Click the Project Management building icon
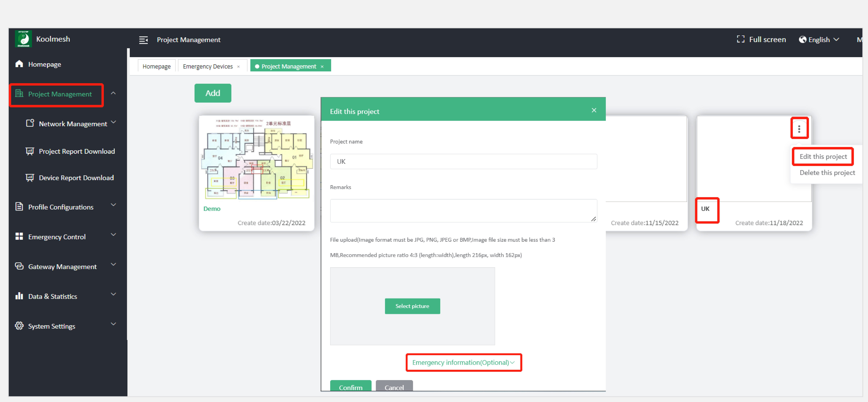The height and width of the screenshot is (402, 868). (x=19, y=93)
